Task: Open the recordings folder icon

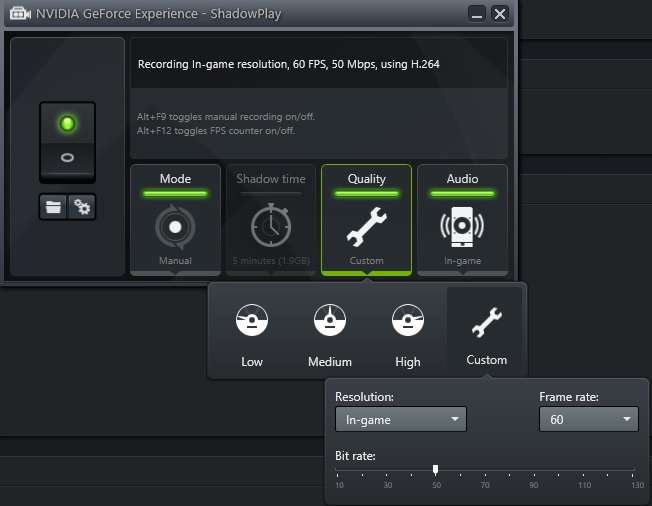Action: [x=53, y=207]
